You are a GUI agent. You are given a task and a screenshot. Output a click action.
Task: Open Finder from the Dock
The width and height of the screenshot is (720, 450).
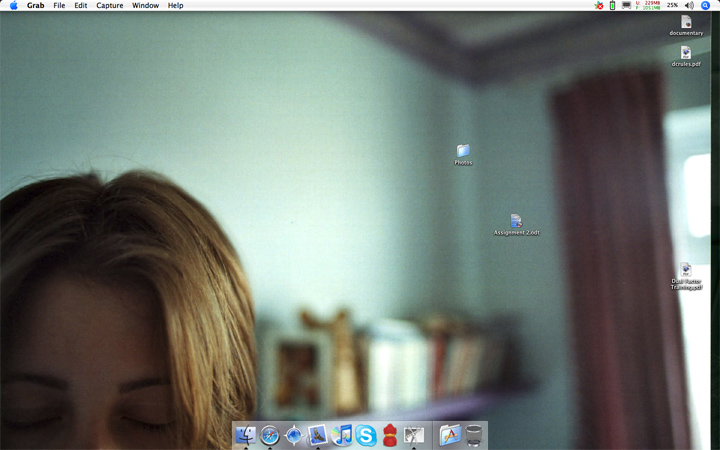tap(246, 434)
